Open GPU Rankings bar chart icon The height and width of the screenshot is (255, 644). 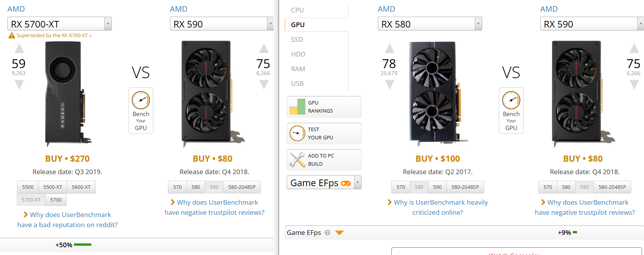click(297, 107)
